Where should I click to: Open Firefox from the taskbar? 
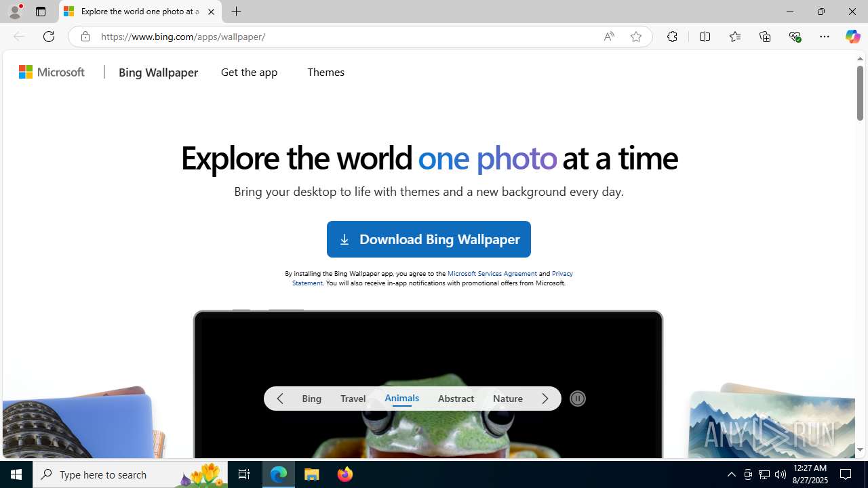[x=345, y=474]
